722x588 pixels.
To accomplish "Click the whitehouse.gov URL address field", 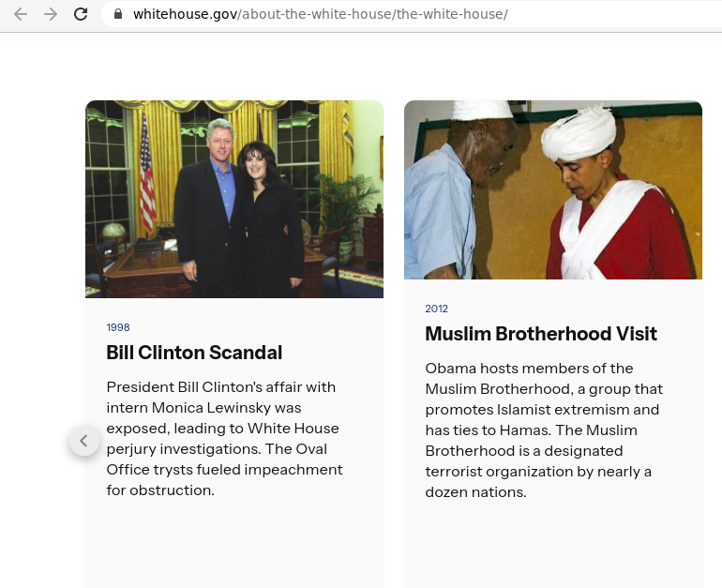I will click(x=410, y=14).
